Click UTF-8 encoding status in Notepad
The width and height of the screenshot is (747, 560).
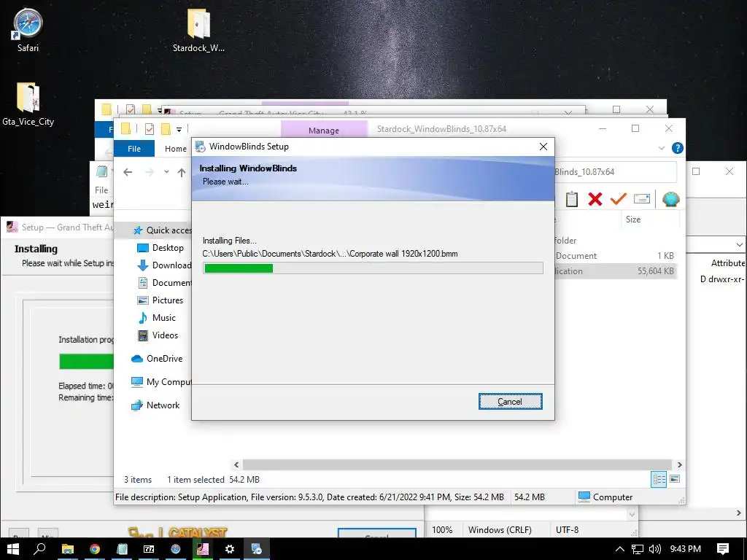(x=567, y=530)
